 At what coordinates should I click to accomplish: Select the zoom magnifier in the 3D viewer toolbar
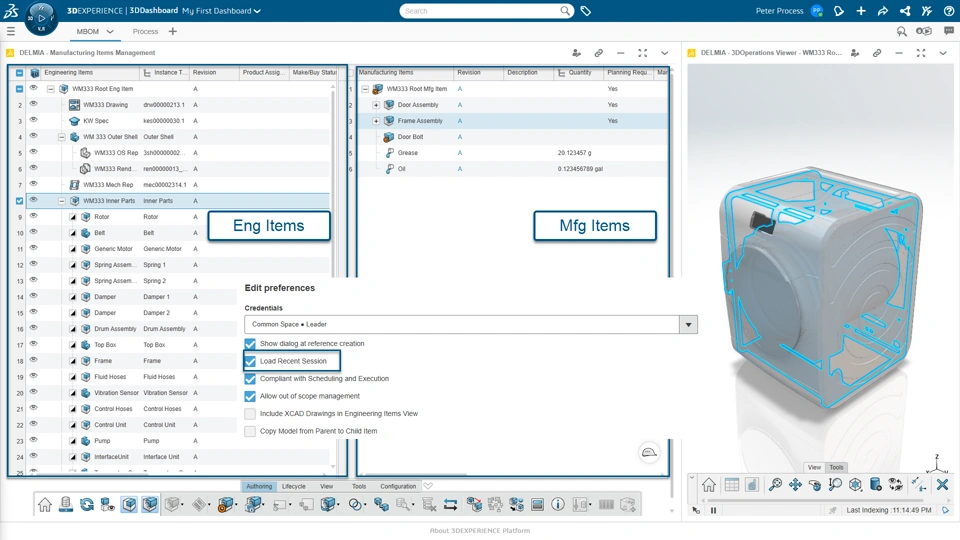[775, 485]
